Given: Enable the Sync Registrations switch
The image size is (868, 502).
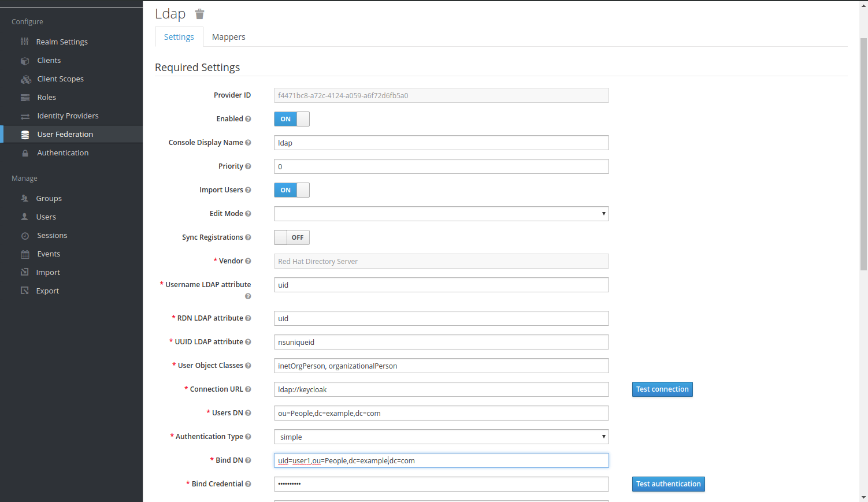Looking at the screenshot, I should 291,237.
